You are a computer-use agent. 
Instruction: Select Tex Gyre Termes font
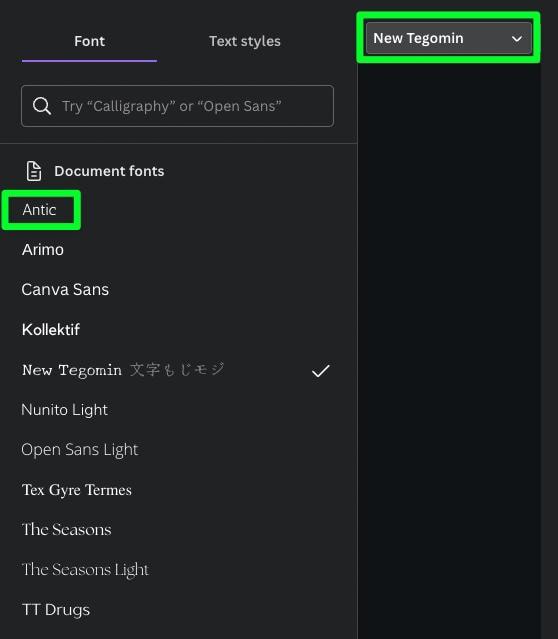pyautogui.click(x=77, y=489)
